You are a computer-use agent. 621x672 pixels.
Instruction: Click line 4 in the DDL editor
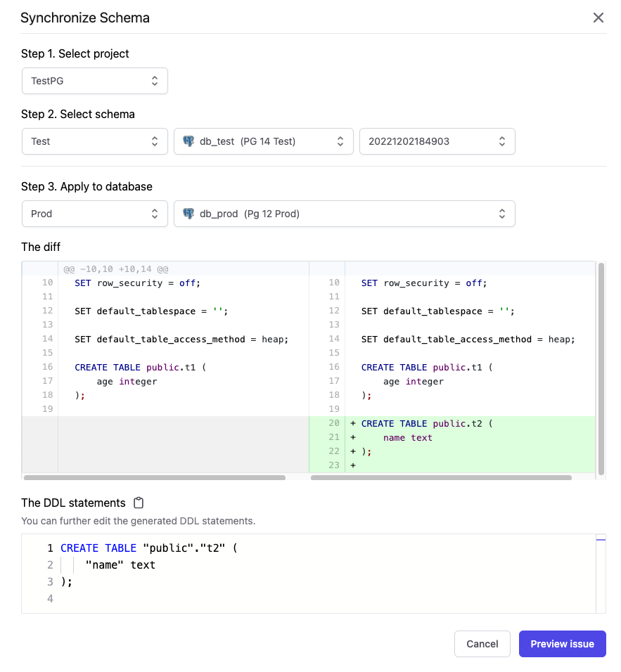point(211,599)
